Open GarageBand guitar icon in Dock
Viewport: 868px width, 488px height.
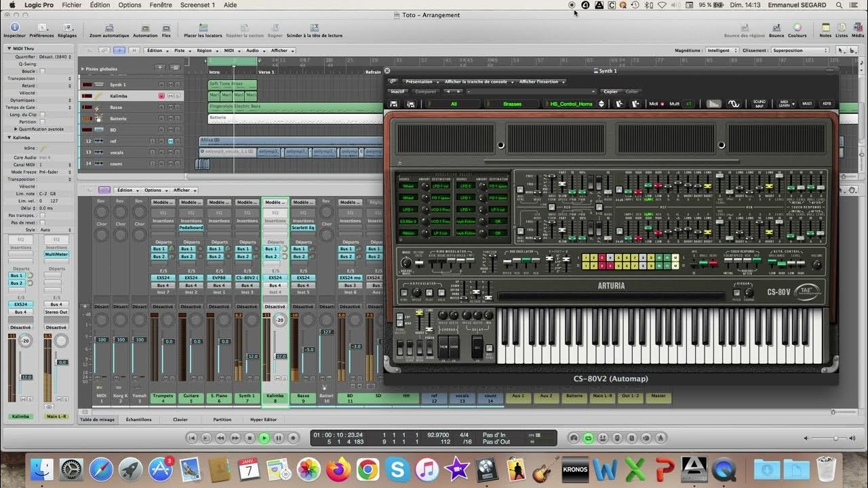click(x=545, y=469)
